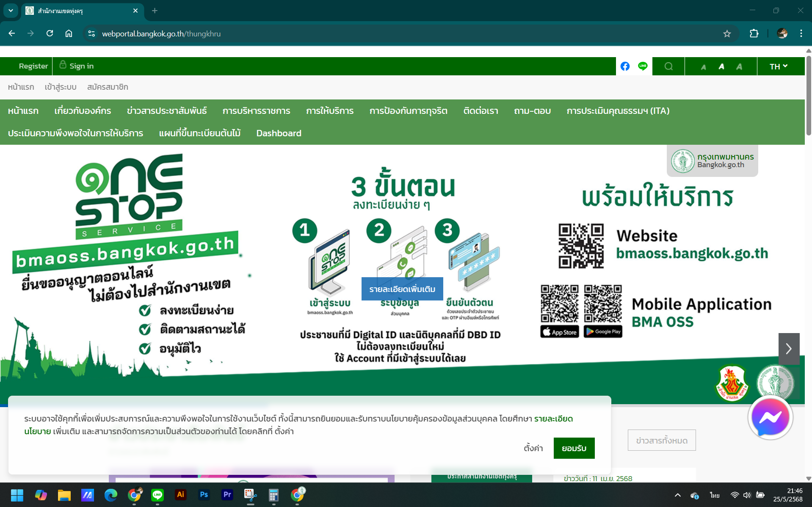The width and height of the screenshot is (812, 507).
Task: Launch Photoshop from the taskbar
Action: pos(204,495)
